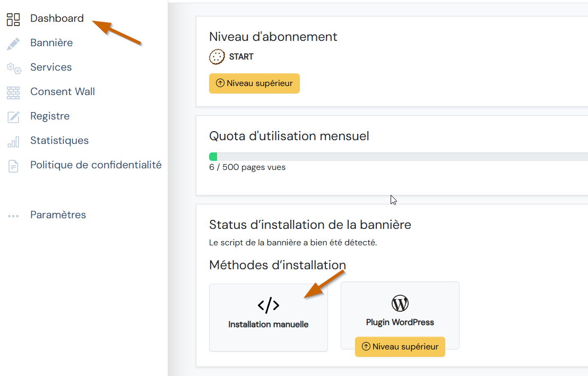
Task: Click the Paramètres three-dots icon
Action: point(13,216)
